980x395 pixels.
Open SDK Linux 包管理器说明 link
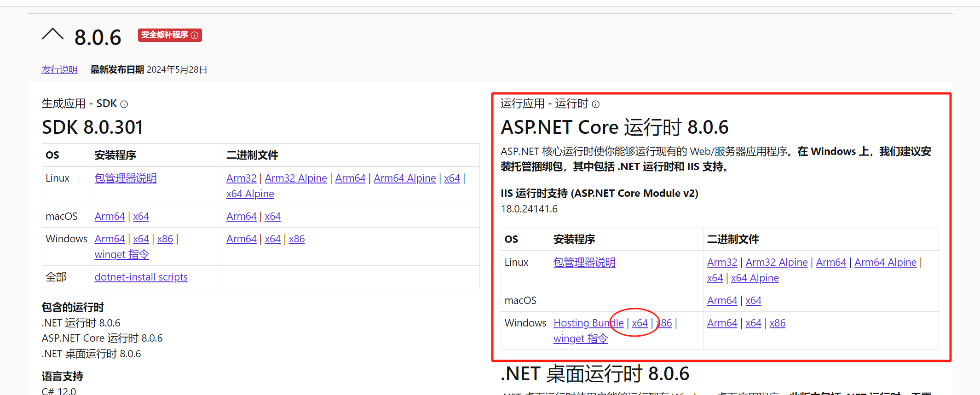[x=126, y=178]
